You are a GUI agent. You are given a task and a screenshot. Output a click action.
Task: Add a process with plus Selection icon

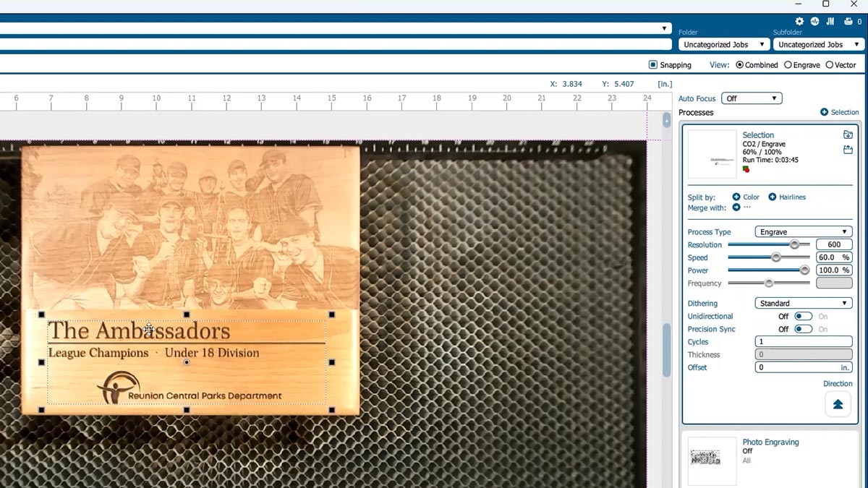825,112
